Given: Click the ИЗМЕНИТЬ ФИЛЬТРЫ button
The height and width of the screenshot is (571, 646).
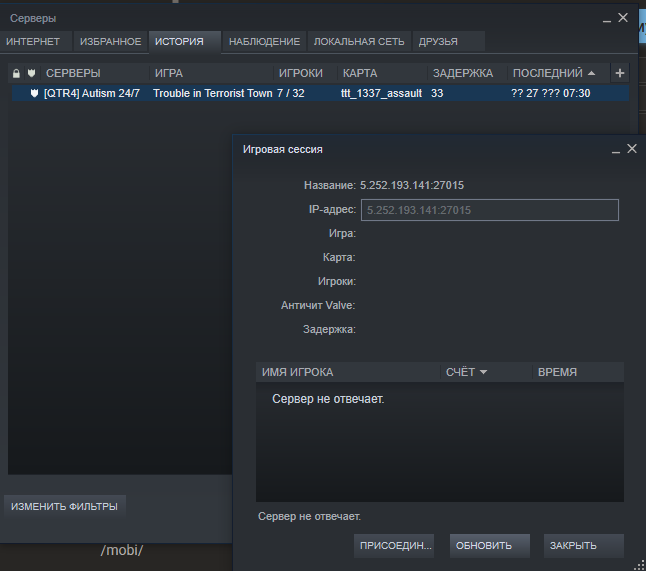Looking at the screenshot, I should 64,506.
